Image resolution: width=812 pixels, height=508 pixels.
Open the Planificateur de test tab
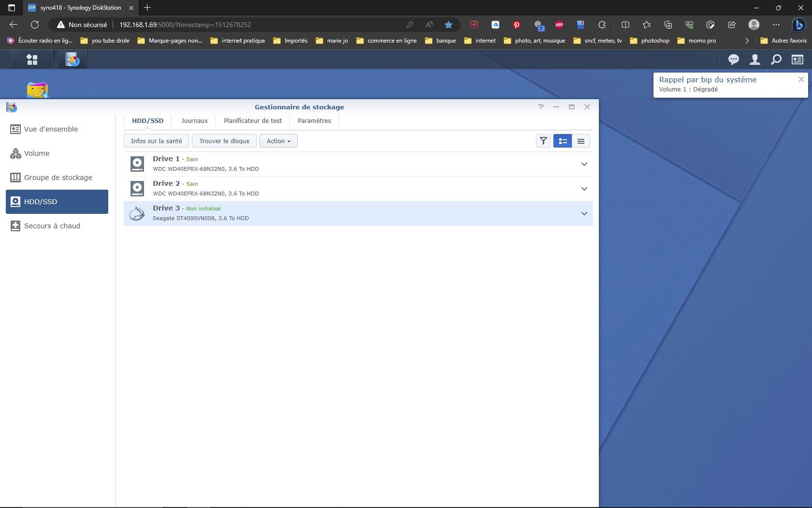point(253,120)
